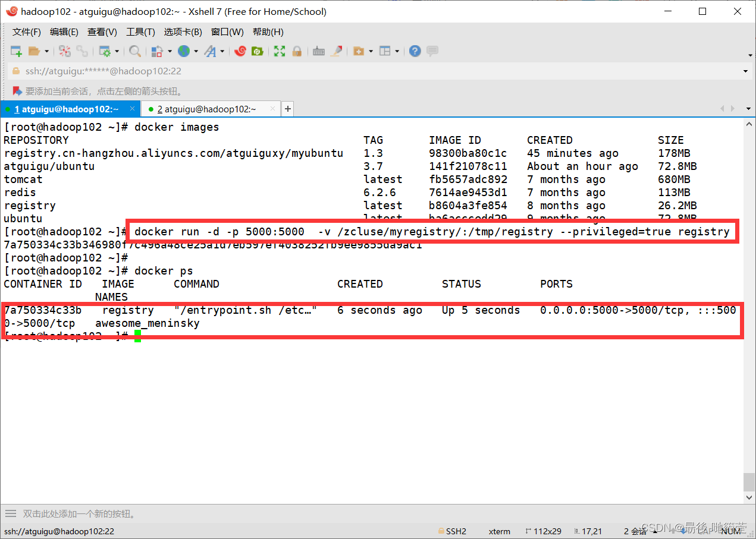
Task: Click the Font icon
Action: 210,51
